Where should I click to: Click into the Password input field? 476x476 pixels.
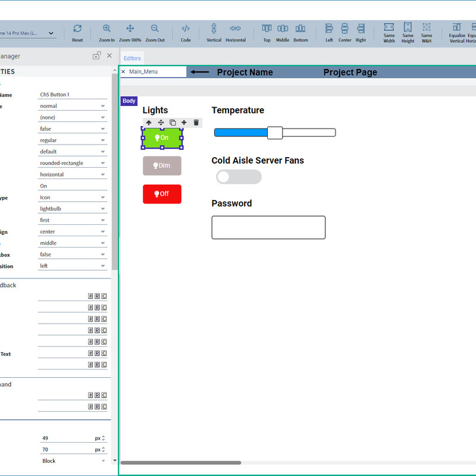tap(268, 227)
